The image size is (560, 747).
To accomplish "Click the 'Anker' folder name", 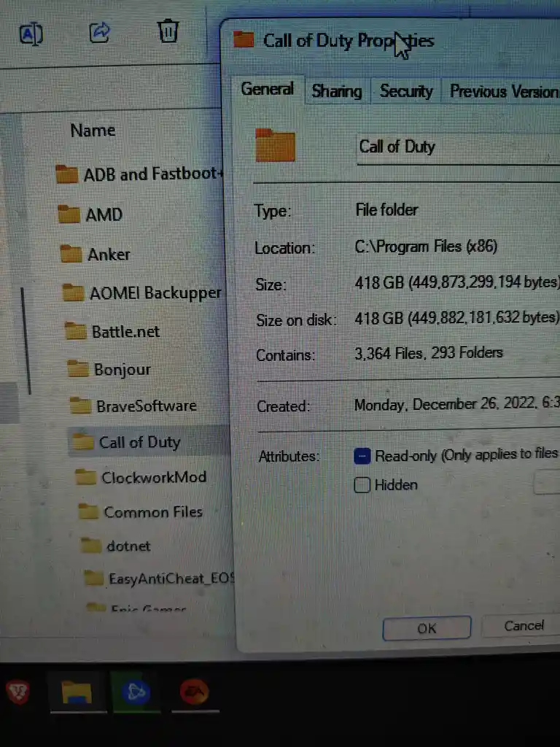I will [109, 255].
